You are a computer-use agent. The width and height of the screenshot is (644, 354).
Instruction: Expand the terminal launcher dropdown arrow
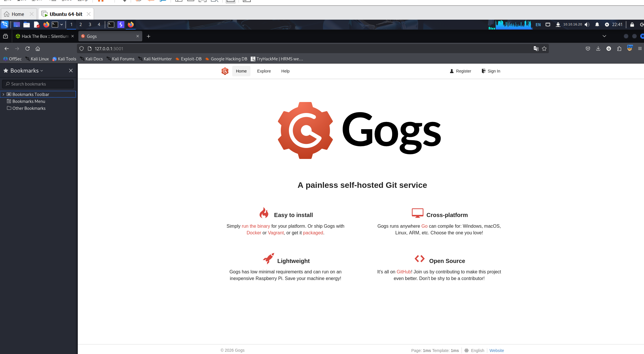pos(62,25)
